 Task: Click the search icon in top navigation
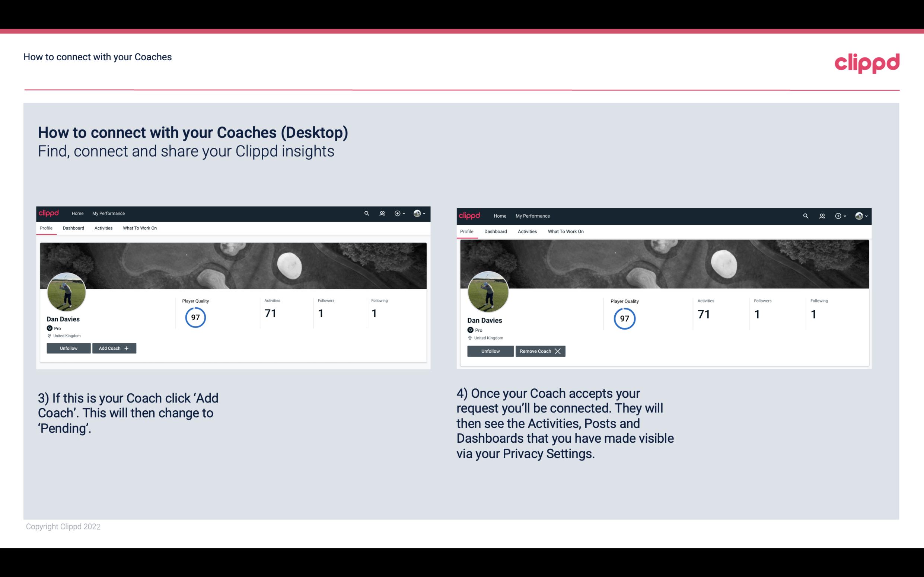pyautogui.click(x=366, y=214)
